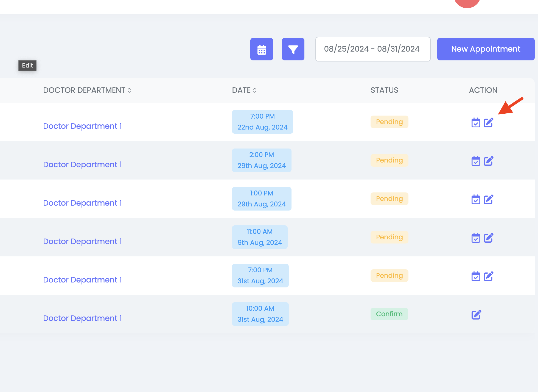Sort by Doctor Department column
This screenshot has width=538, height=392.
87,90
